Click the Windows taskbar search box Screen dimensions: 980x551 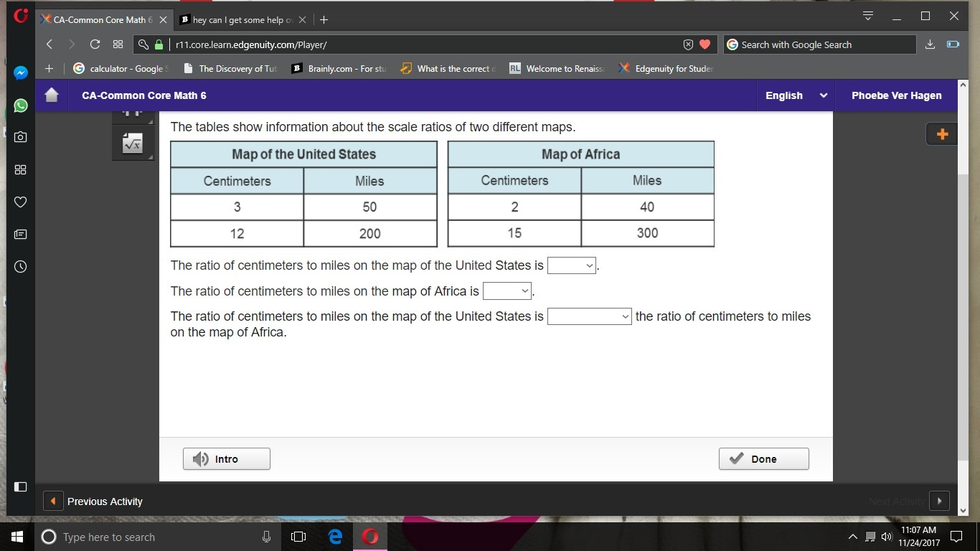158,537
